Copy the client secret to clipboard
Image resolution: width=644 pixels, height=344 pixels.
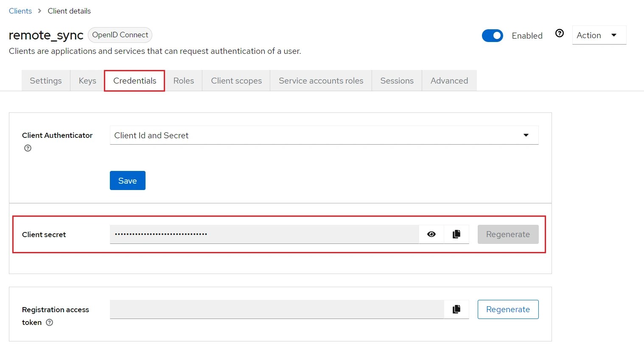(456, 234)
